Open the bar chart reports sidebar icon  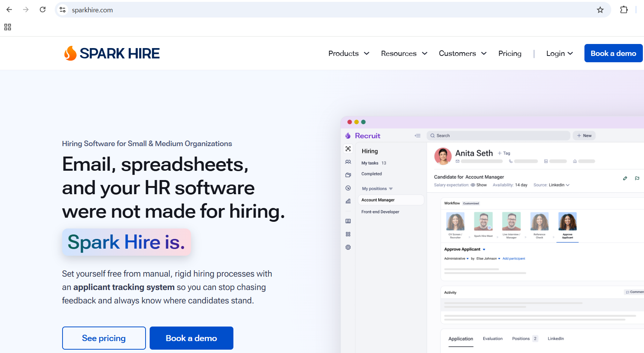pos(348,201)
